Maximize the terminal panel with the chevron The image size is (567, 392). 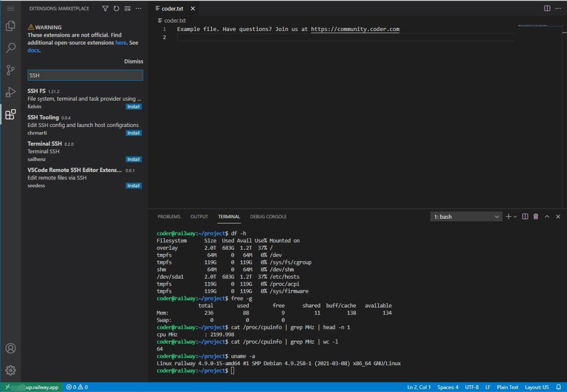coord(547,216)
